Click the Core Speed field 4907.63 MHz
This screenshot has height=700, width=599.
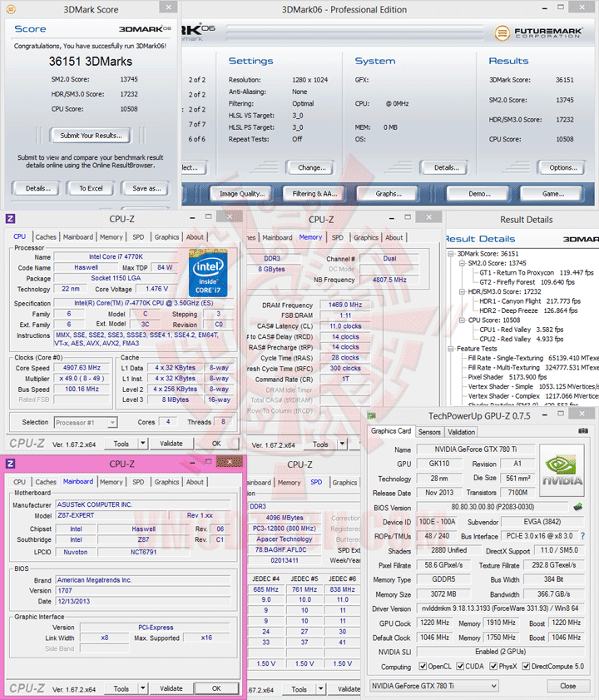point(82,368)
